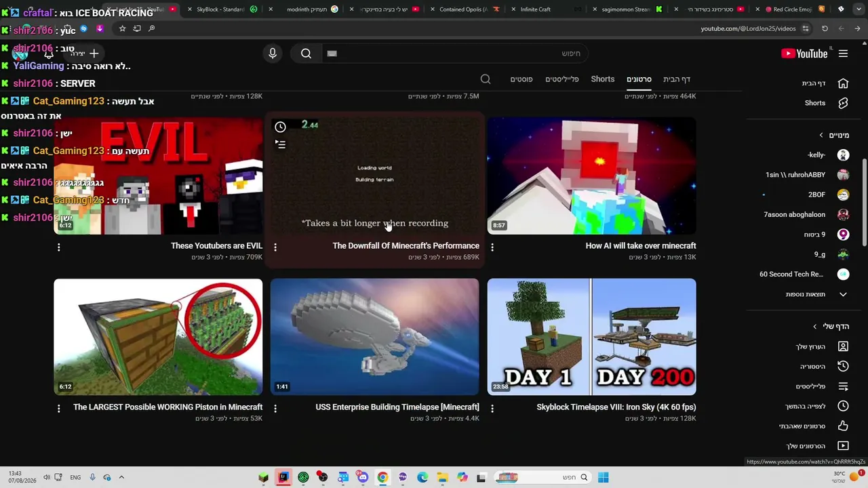Expand the מינויים subscriptions section header
Screen dimensions: 868x488
point(834,135)
